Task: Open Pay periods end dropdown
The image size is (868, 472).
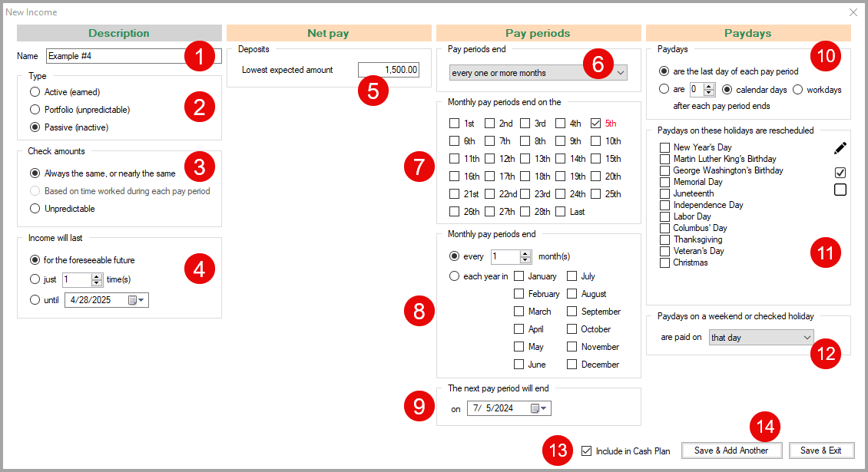Action: point(538,72)
